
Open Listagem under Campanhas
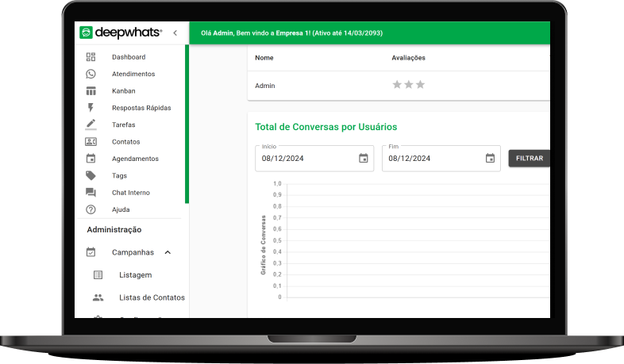[x=135, y=275]
